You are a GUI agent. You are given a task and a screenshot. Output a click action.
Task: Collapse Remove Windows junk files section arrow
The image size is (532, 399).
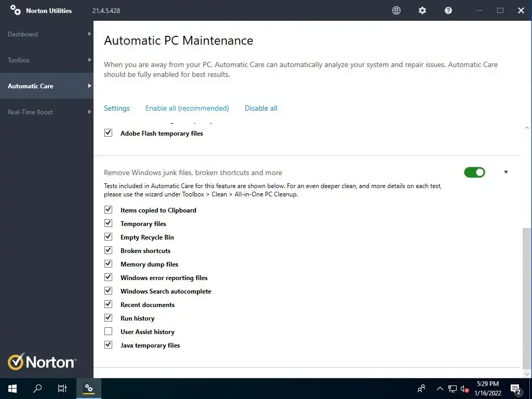(x=506, y=172)
